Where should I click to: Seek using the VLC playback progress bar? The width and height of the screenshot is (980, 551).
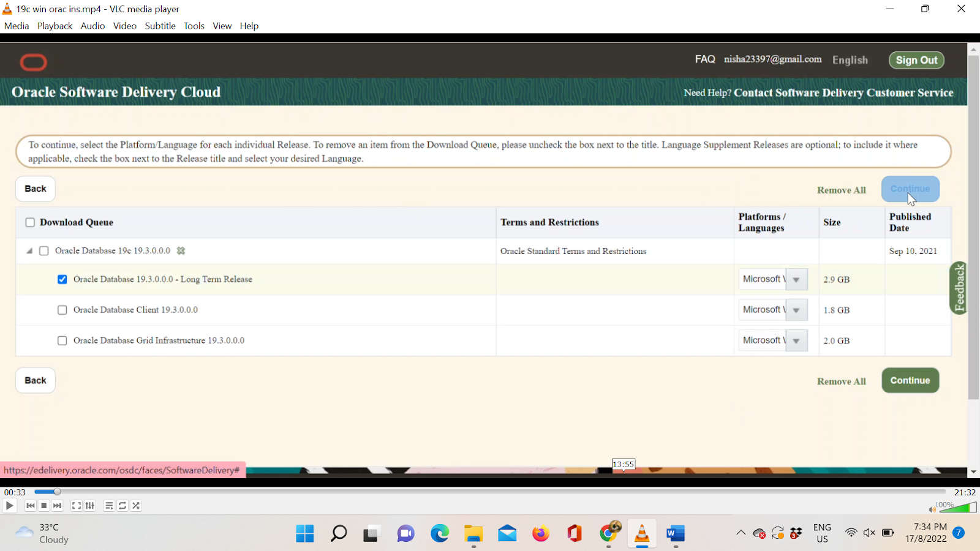(x=490, y=492)
